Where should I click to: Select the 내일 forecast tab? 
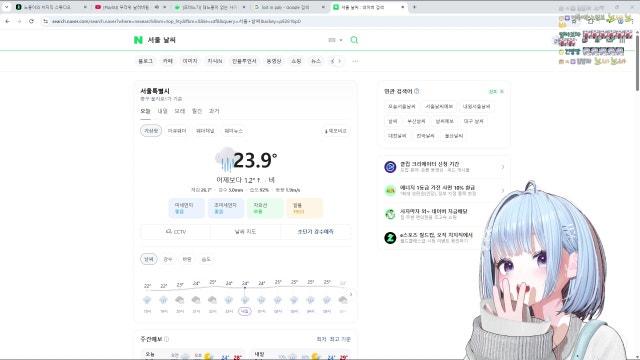pos(162,111)
